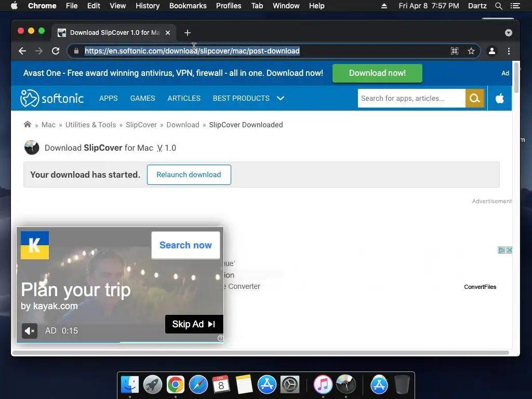Open the Chrome profile avatar
Image resolution: width=532 pixels, height=399 pixels.
(491, 51)
